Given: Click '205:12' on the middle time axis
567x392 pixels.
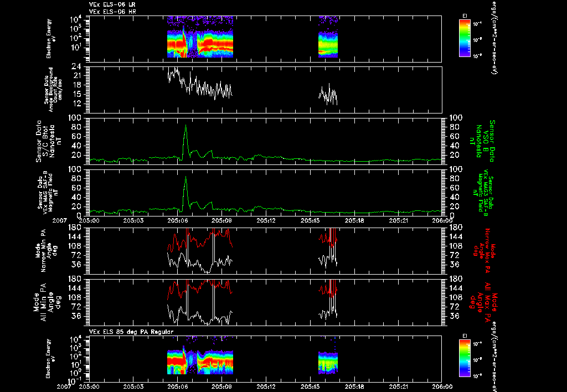Looking at the screenshot, I should [x=266, y=220].
